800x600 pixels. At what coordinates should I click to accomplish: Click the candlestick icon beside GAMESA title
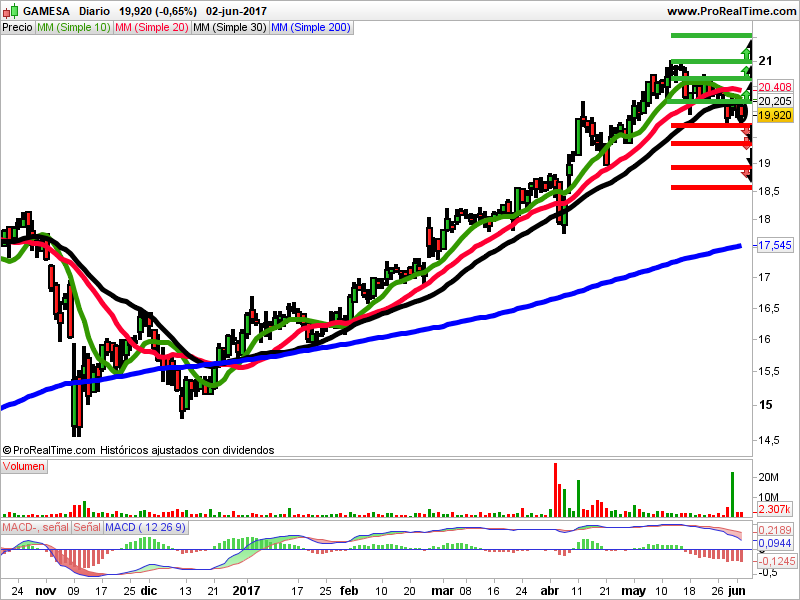click(10, 10)
